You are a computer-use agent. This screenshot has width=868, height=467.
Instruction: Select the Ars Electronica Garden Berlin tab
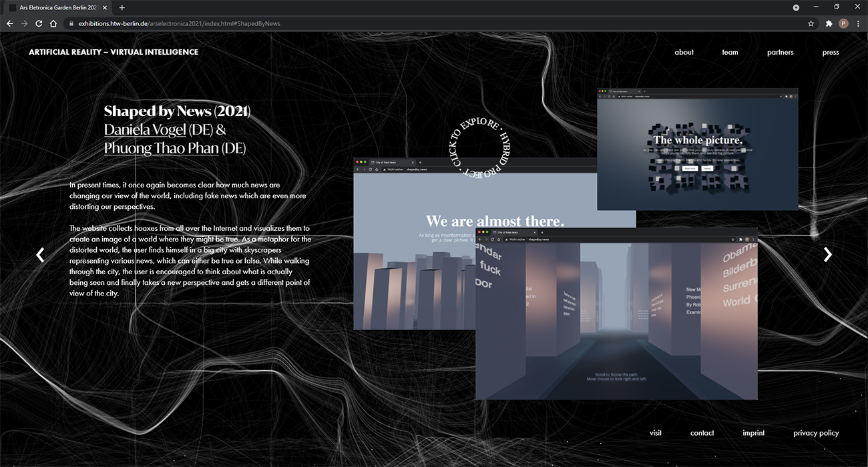click(x=59, y=7)
